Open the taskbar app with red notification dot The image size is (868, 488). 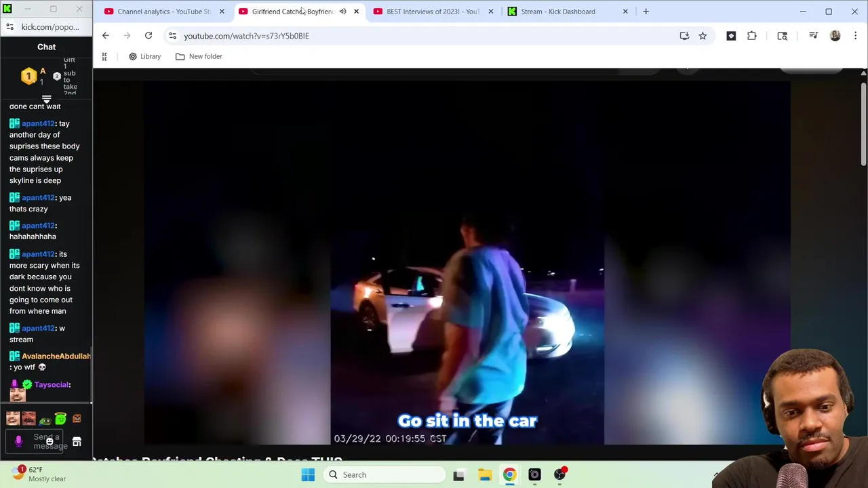click(x=559, y=474)
